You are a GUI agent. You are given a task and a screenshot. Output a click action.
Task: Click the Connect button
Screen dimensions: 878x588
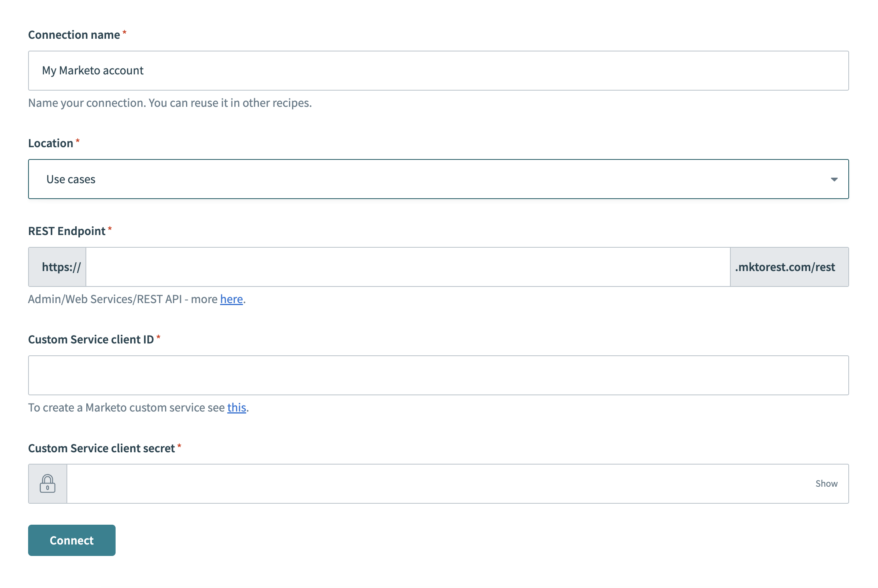coord(72,540)
